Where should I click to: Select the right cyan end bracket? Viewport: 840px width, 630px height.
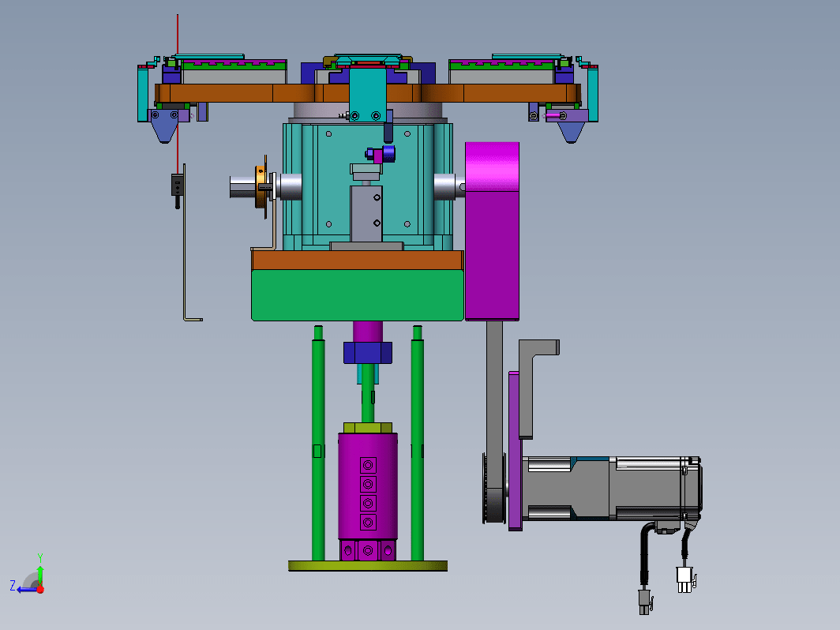pos(592,94)
